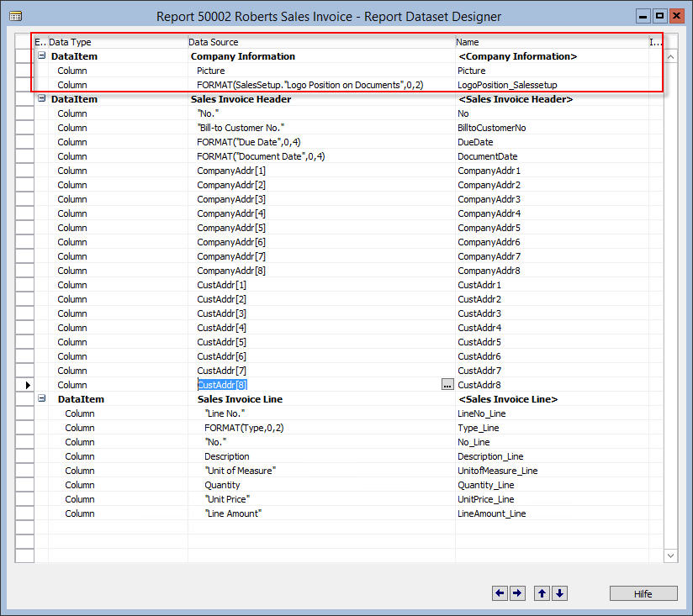Collapse the Sales Invoice Line DataItem
The image size is (693, 616).
click(x=41, y=398)
